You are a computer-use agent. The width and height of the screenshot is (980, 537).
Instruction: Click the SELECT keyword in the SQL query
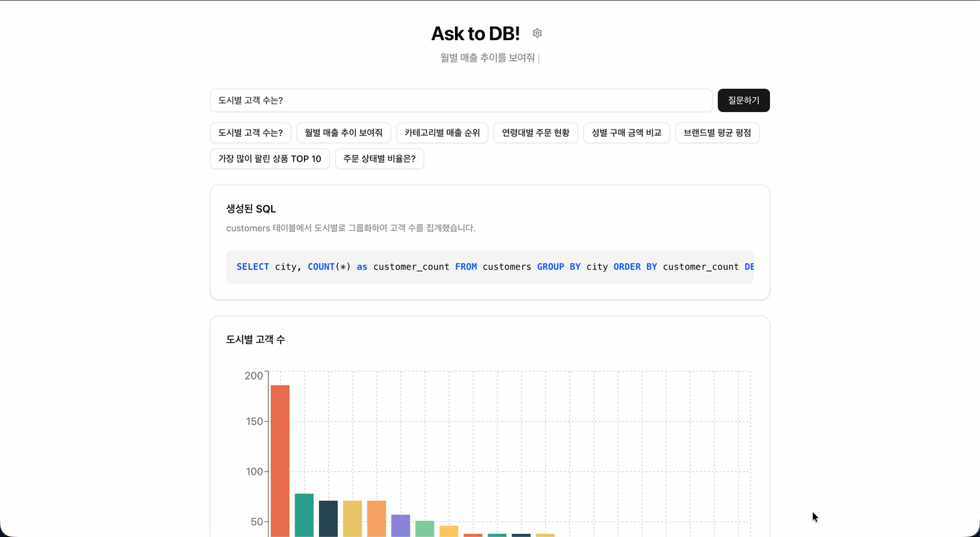253,266
